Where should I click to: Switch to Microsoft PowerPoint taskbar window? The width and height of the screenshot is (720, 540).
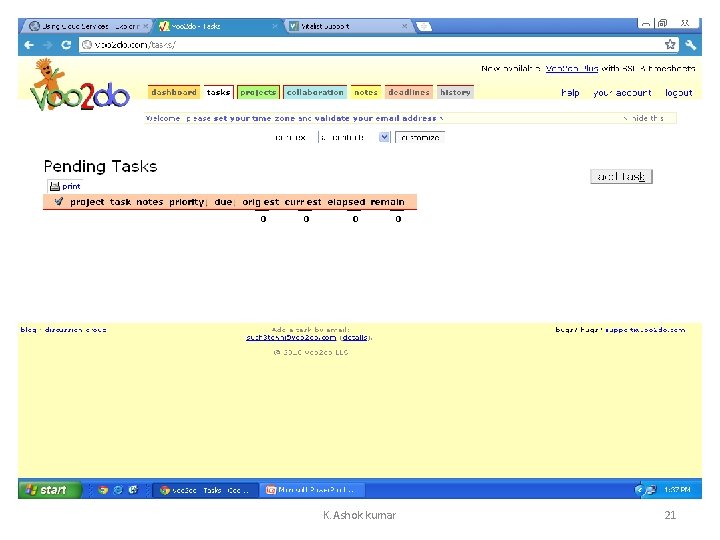pos(314,490)
